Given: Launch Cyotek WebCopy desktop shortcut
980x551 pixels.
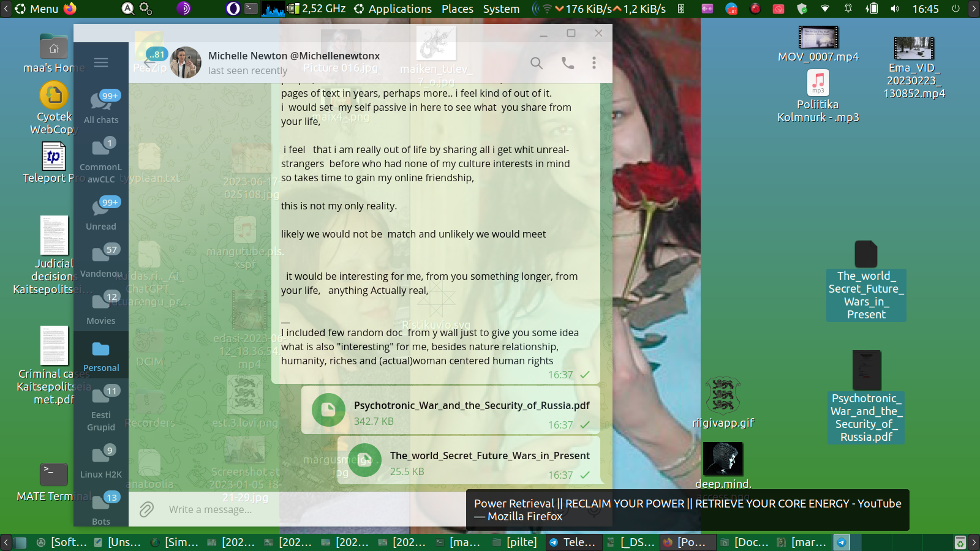Looking at the screenshot, I should 54,108.
